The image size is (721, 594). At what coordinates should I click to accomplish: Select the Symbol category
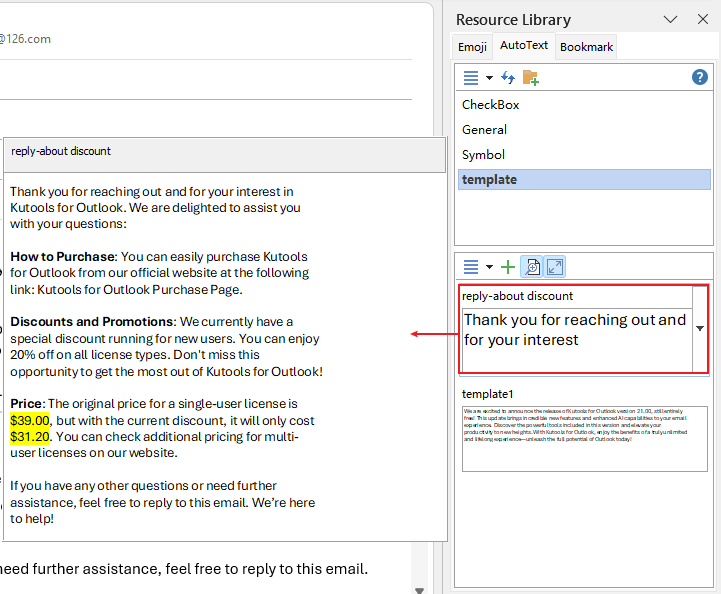click(584, 154)
